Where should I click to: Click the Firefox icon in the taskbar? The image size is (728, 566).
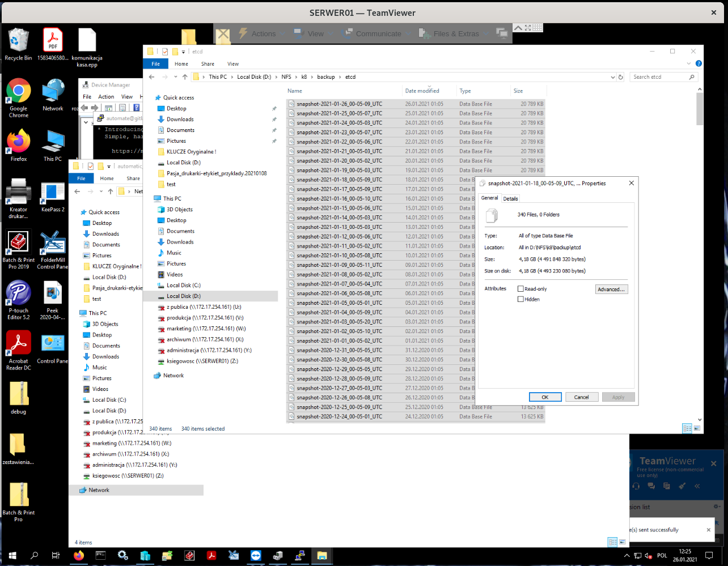[79, 556]
